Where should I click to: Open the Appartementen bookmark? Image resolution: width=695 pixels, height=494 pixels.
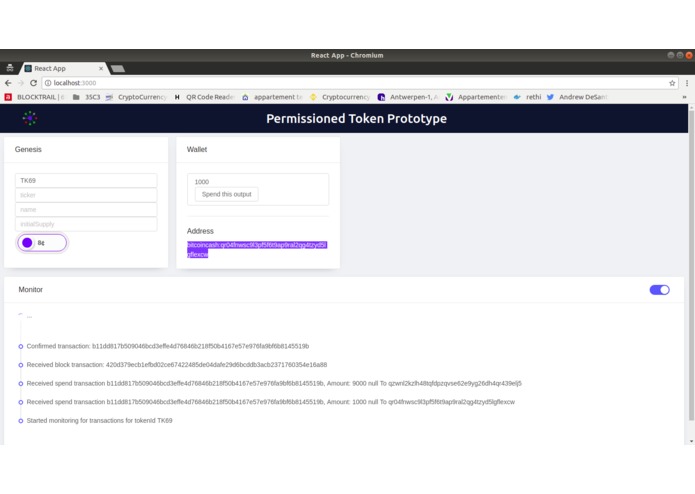click(476, 97)
